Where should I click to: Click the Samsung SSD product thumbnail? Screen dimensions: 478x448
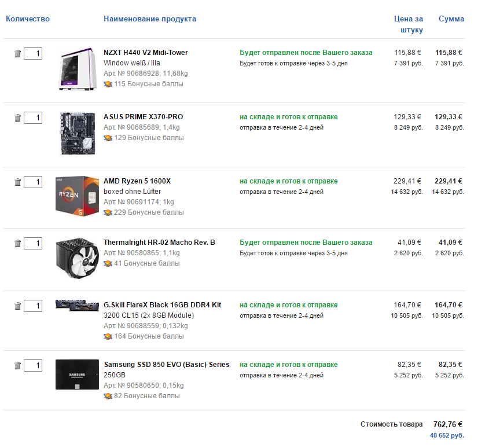coord(78,374)
